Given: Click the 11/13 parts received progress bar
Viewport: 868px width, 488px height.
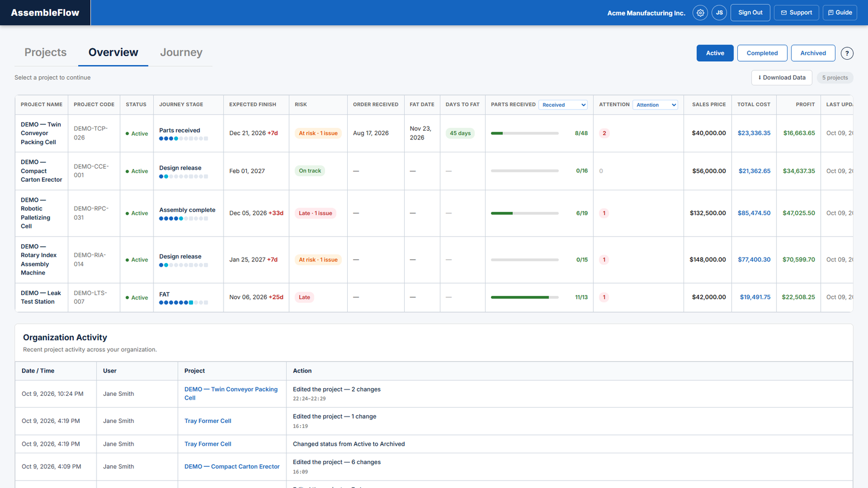Looking at the screenshot, I should pos(525,297).
